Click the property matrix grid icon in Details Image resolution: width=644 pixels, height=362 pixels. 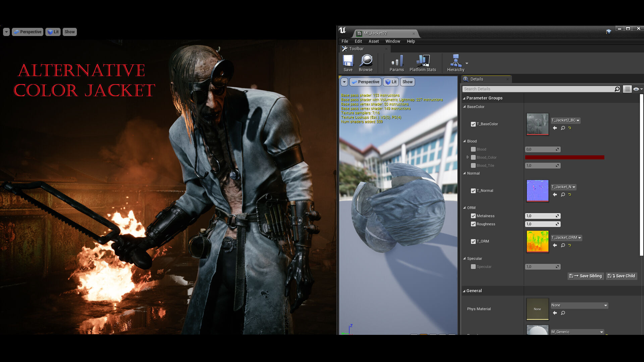pos(627,89)
